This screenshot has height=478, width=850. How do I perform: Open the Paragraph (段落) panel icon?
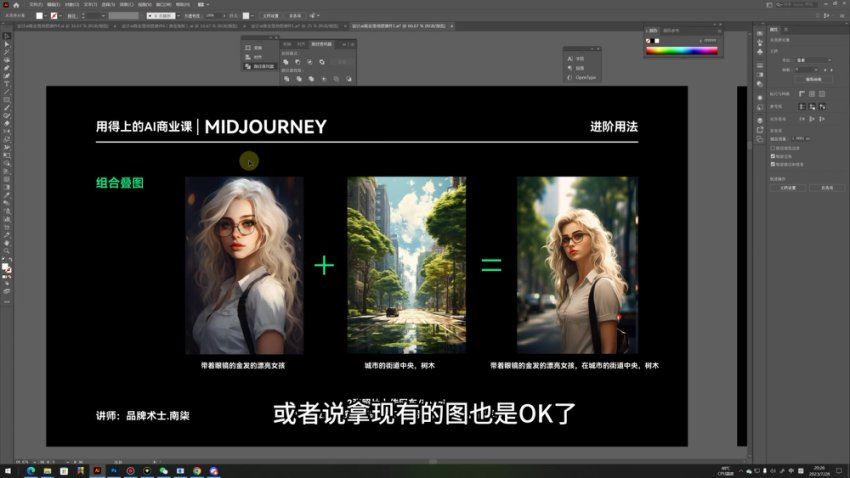point(570,68)
